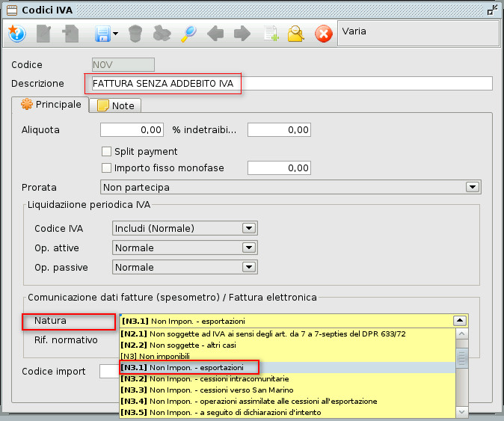This screenshot has height=421, width=504.
Task: Click the Aliquota value field
Action: click(x=132, y=130)
